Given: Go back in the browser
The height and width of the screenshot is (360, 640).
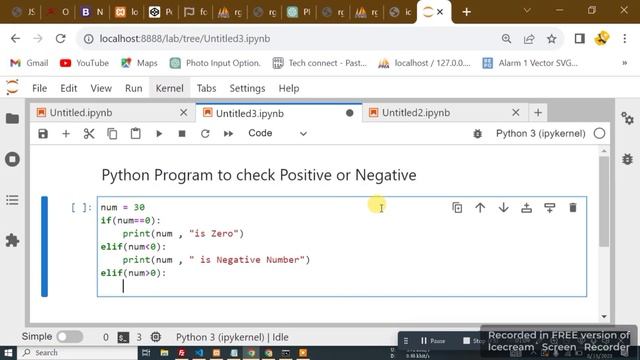Looking at the screenshot, I should [16, 39].
